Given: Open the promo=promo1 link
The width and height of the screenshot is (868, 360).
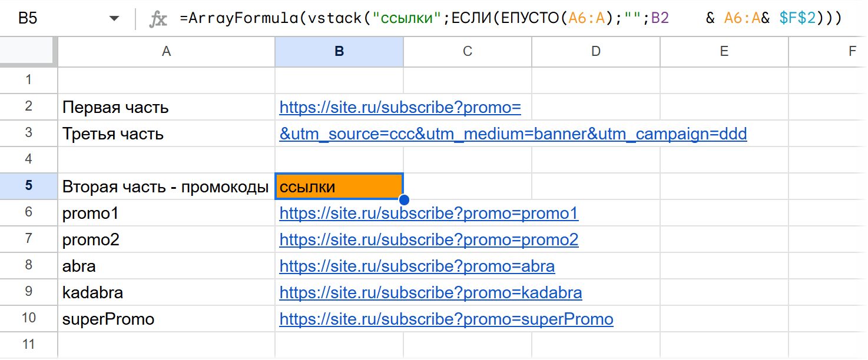Looking at the screenshot, I should (x=428, y=214).
